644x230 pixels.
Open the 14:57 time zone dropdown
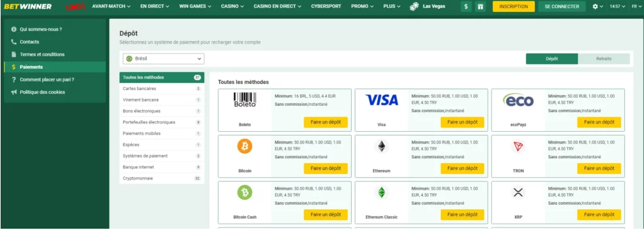(x=618, y=6)
